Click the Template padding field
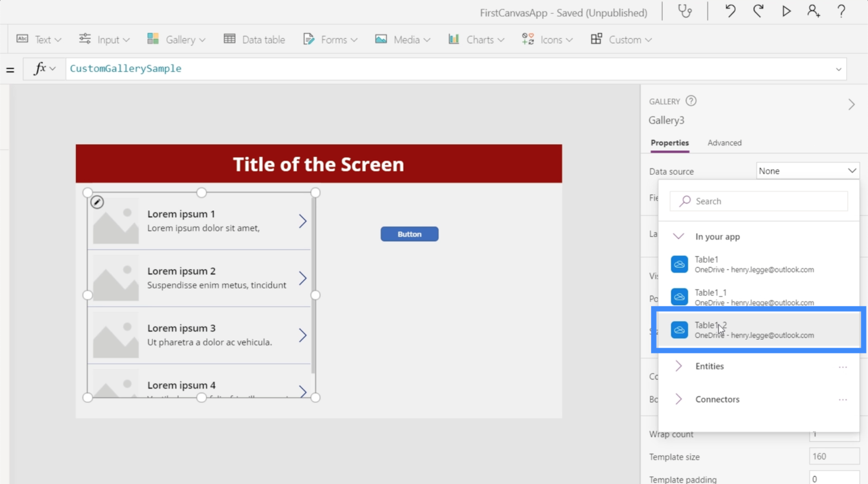The height and width of the screenshot is (484, 868). (x=834, y=479)
